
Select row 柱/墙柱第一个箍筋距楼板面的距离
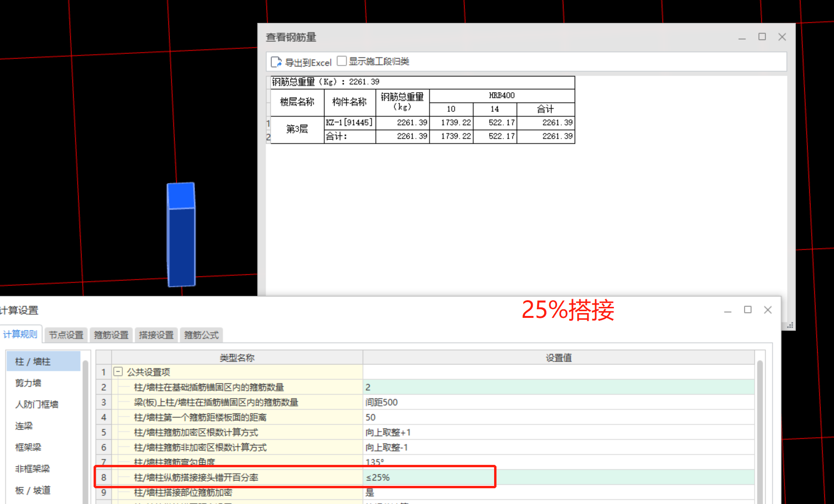[x=237, y=417]
